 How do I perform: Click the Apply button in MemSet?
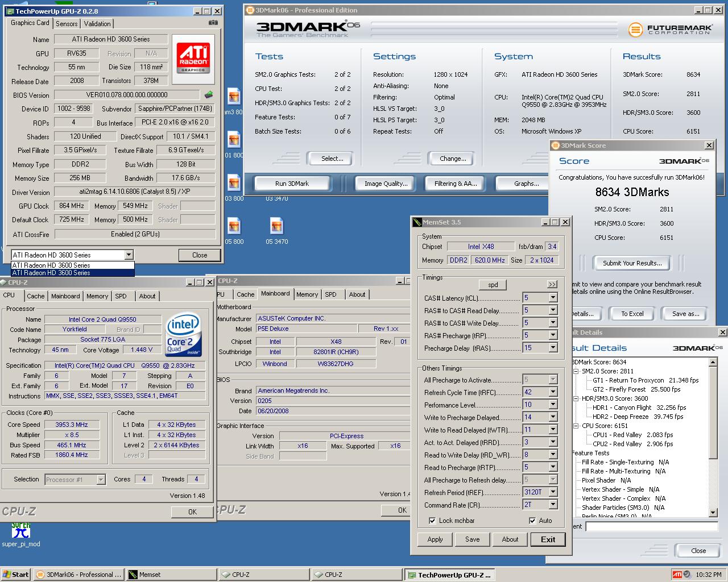(435, 539)
